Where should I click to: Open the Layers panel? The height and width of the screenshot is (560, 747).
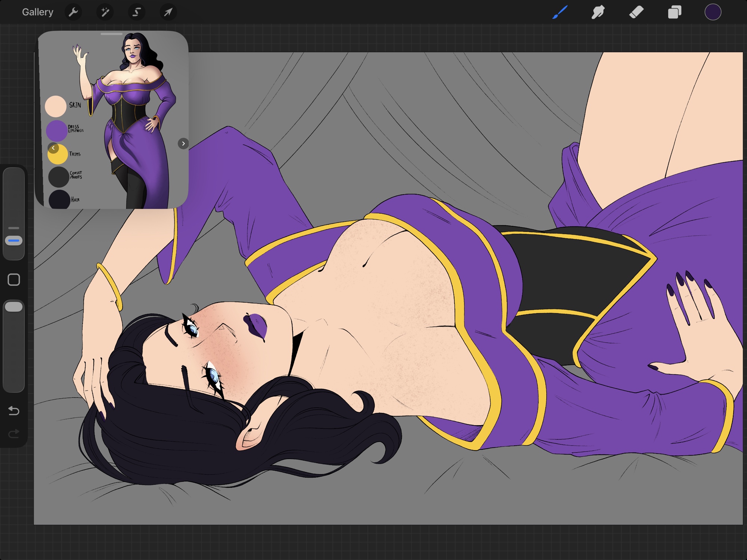675,12
